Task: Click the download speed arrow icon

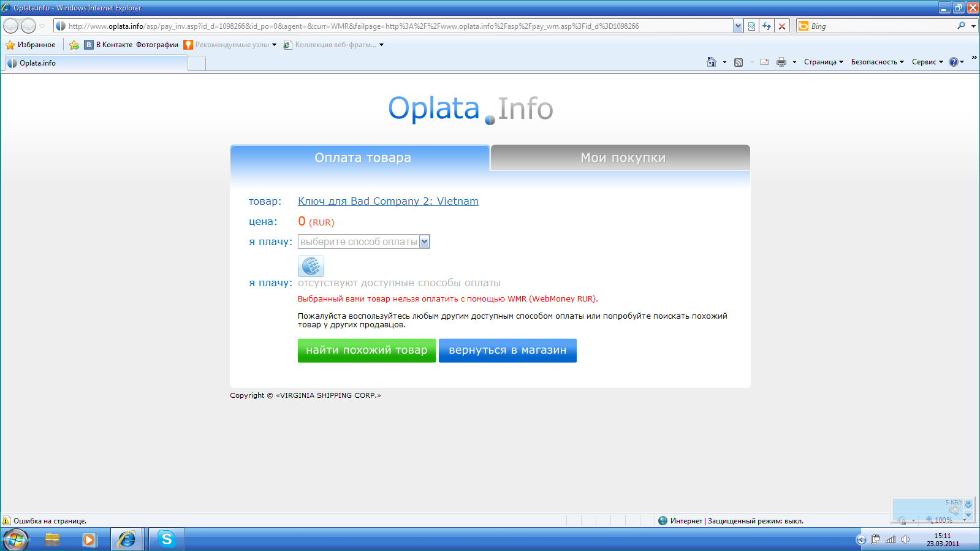Action: point(968,504)
